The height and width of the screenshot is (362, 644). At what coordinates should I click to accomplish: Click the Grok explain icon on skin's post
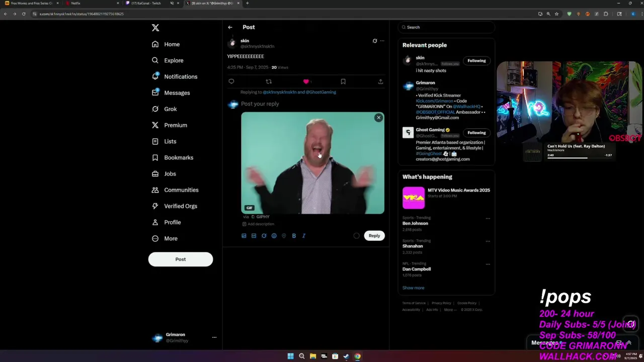point(374,41)
